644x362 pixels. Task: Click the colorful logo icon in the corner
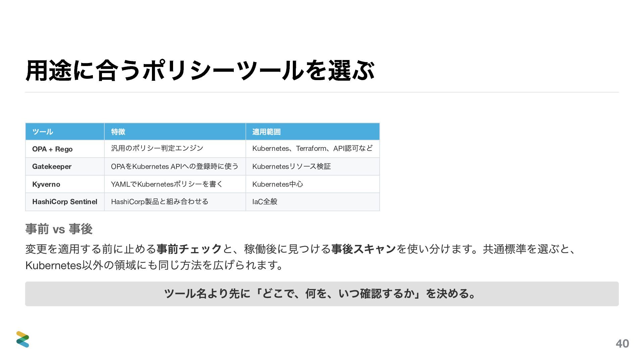click(23, 339)
